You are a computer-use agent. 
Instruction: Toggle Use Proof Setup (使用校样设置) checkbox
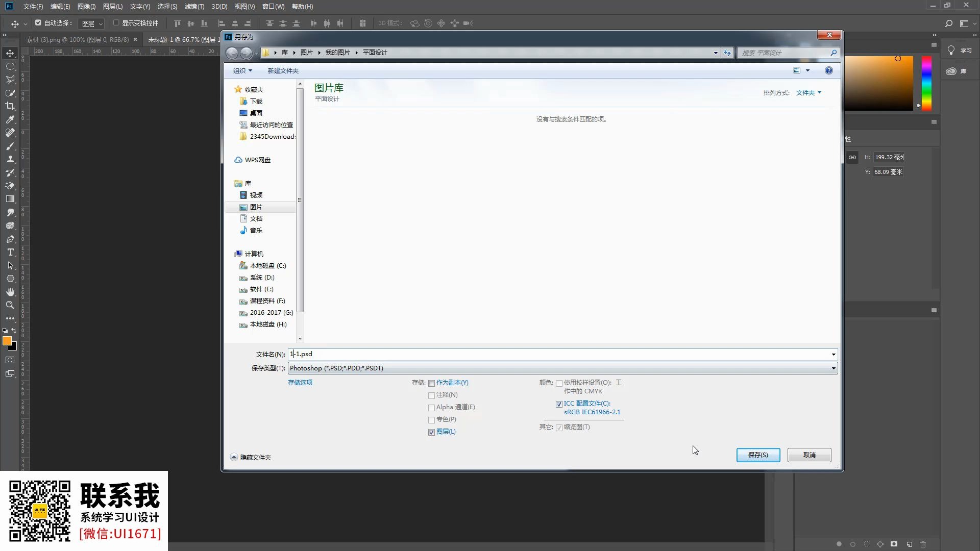559,383
